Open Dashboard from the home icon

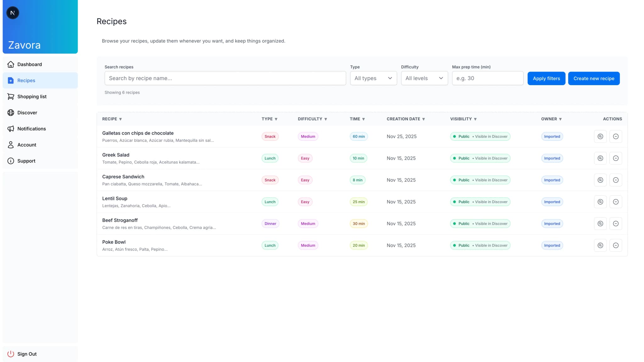point(11,64)
